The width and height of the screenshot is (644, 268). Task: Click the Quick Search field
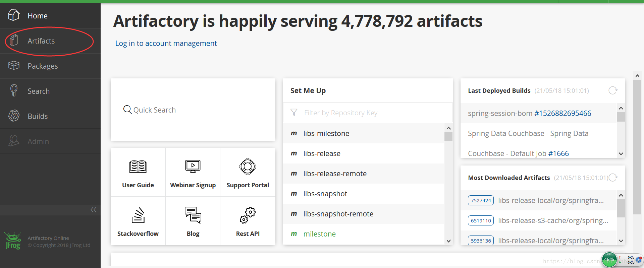[x=193, y=110]
